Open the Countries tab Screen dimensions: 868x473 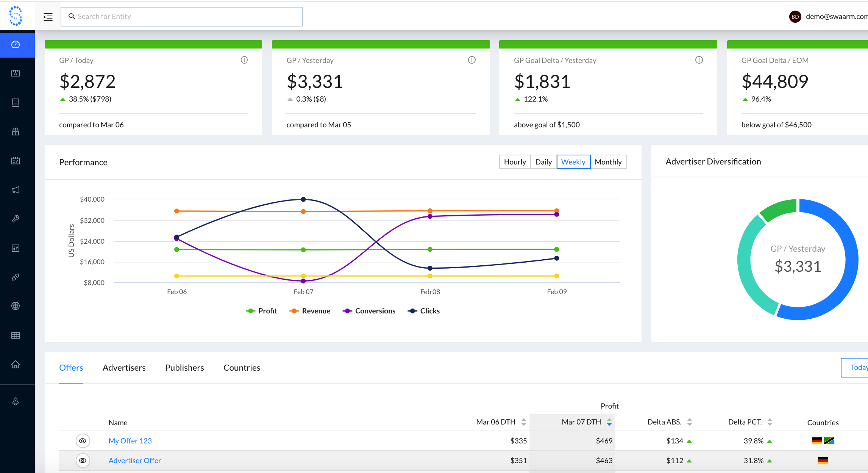(x=242, y=367)
